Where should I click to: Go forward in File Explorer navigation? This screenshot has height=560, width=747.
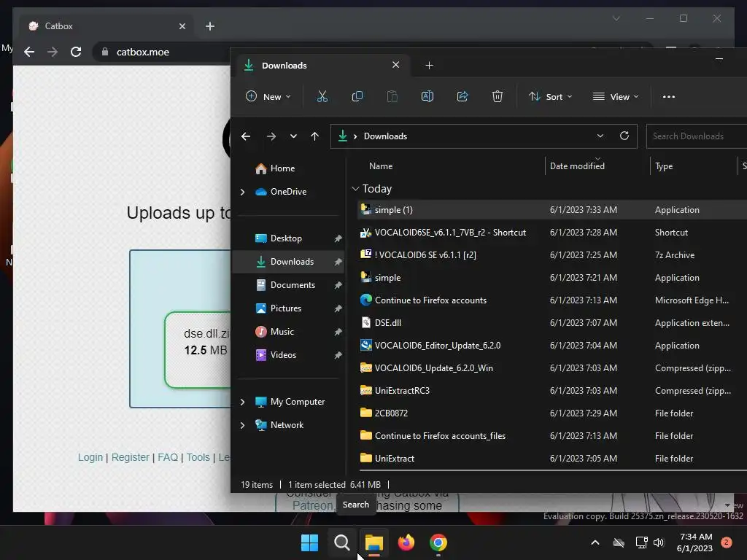pos(271,136)
